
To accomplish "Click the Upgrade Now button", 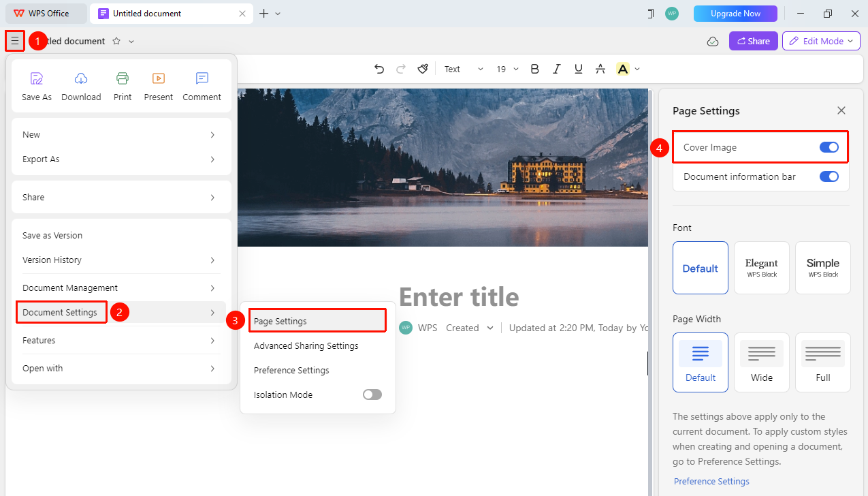I will point(735,14).
